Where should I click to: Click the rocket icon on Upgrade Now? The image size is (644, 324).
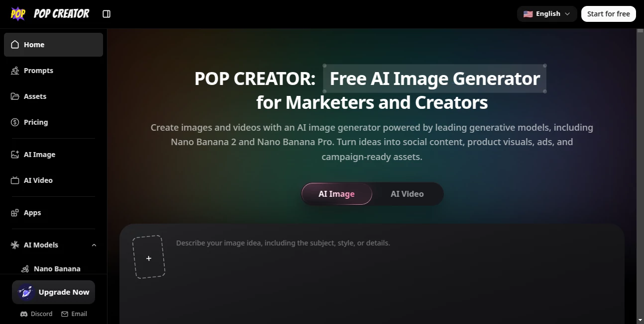click(x=25, y=292)
